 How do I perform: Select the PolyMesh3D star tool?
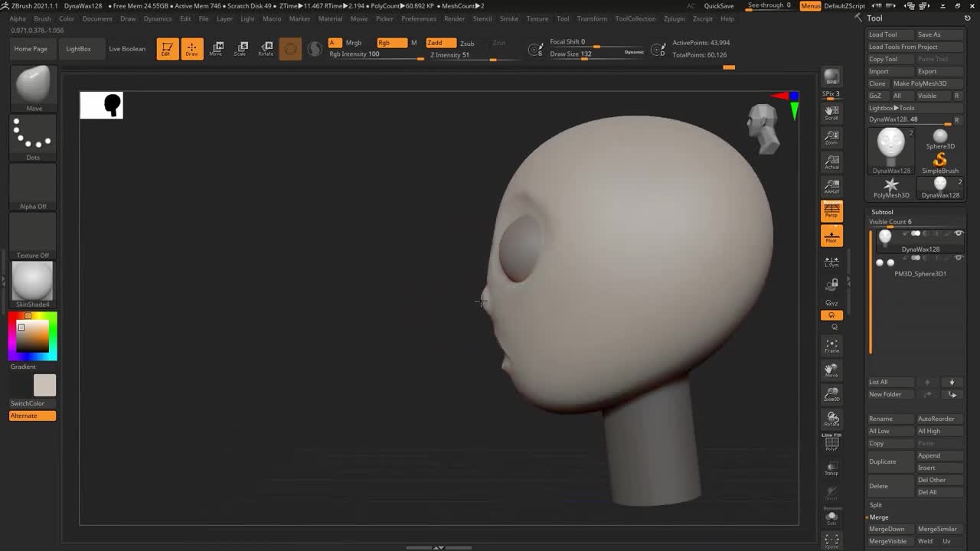click(x=891, y=187)
